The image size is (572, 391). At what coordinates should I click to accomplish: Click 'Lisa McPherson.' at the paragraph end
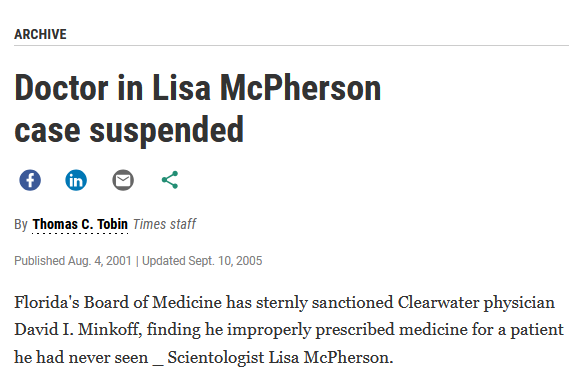[x=331, y=357]
